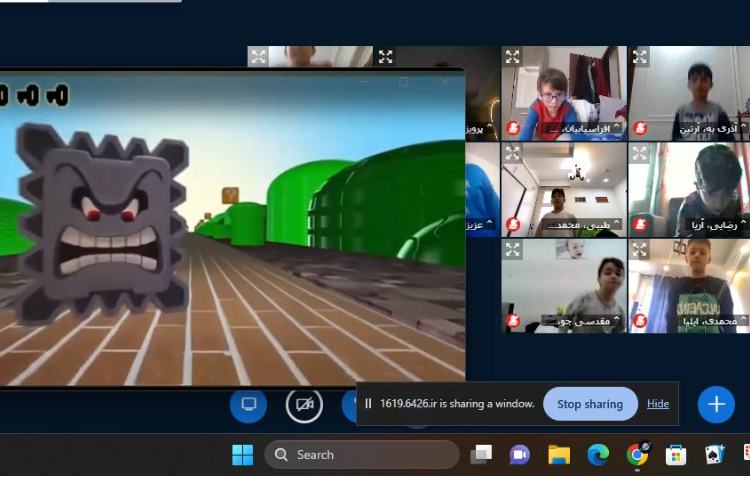Open File Explorer from the taskbar
The image size is (750, 480).
click(x=559, y=455)
